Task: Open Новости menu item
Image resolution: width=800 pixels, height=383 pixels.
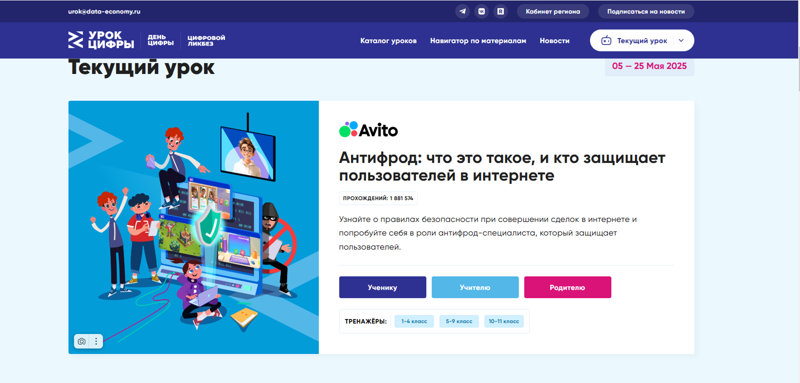Action: [555, 41]
